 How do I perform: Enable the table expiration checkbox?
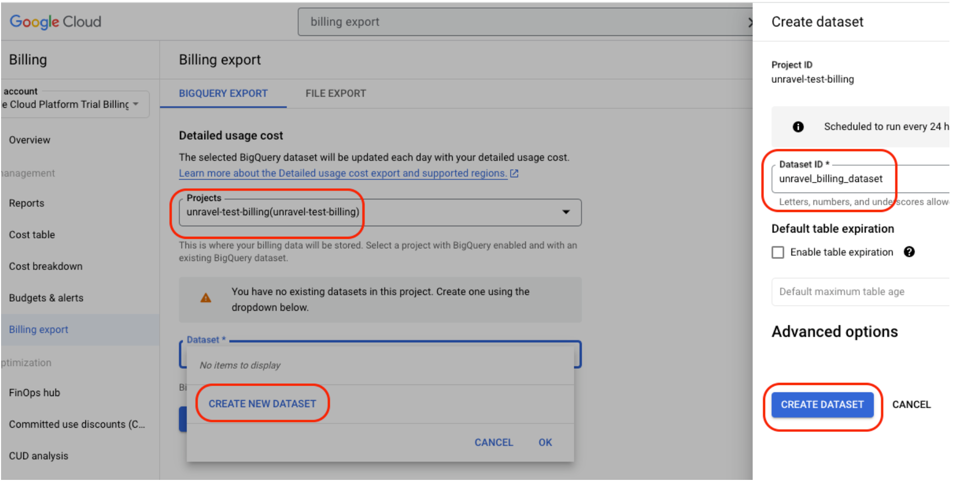(x=778, y=252)
